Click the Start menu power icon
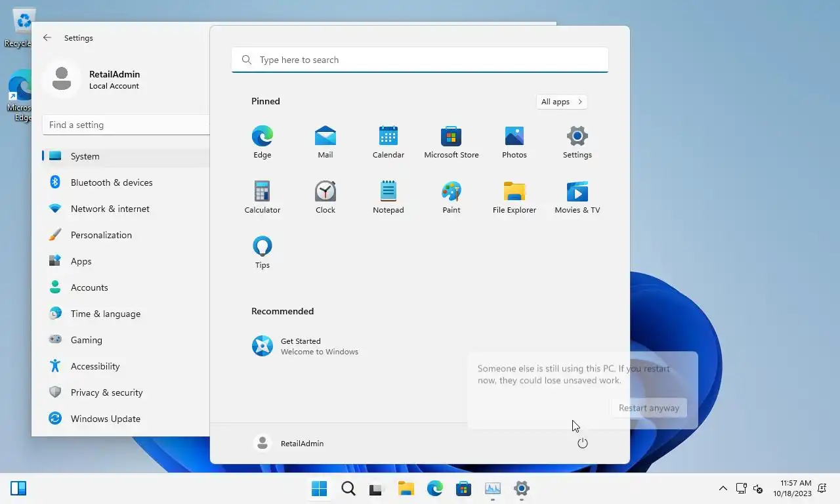The width and height of the screenshot is (840, 504). (x=583, y=444)
